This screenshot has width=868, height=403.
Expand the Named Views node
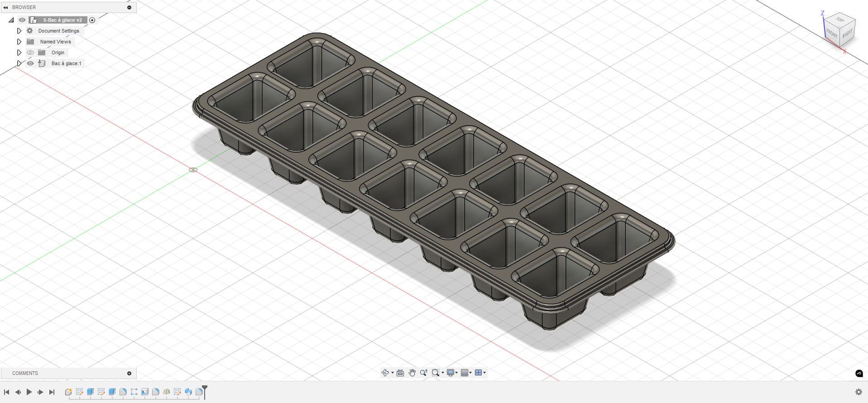point(19,42)
